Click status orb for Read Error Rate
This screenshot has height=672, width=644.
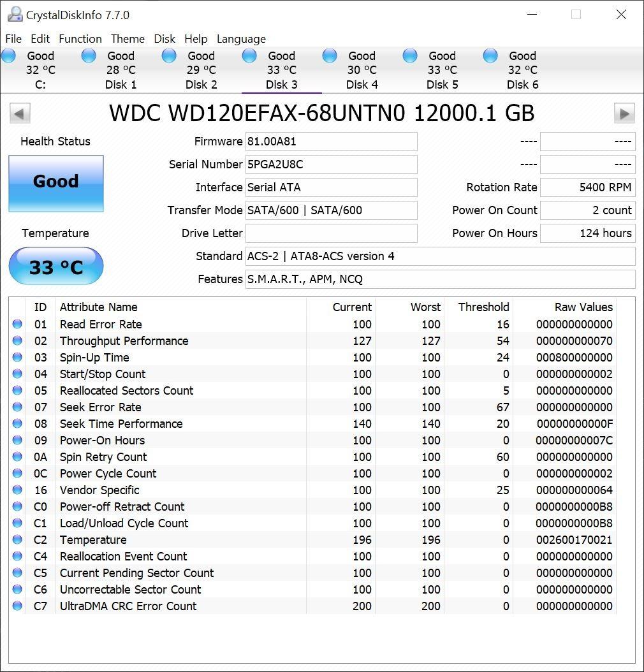pyautogui.click(x=17, y=324)
